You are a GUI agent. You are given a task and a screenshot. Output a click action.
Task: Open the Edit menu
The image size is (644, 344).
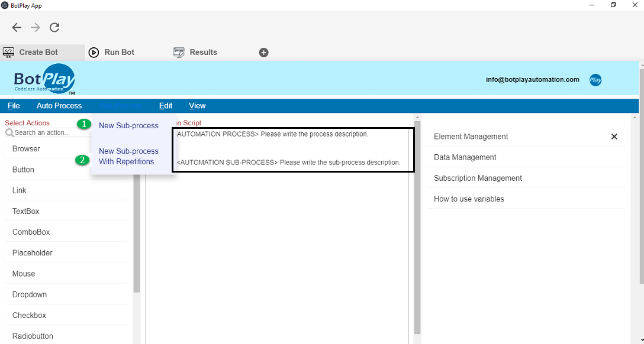[166, 106]
